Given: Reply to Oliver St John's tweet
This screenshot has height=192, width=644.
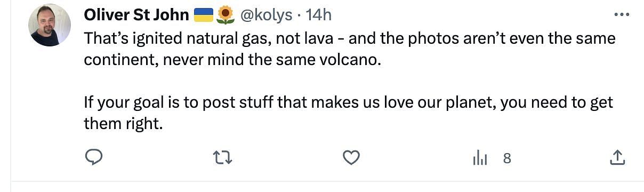Looking at the screenshot, I should pos(94,157).
